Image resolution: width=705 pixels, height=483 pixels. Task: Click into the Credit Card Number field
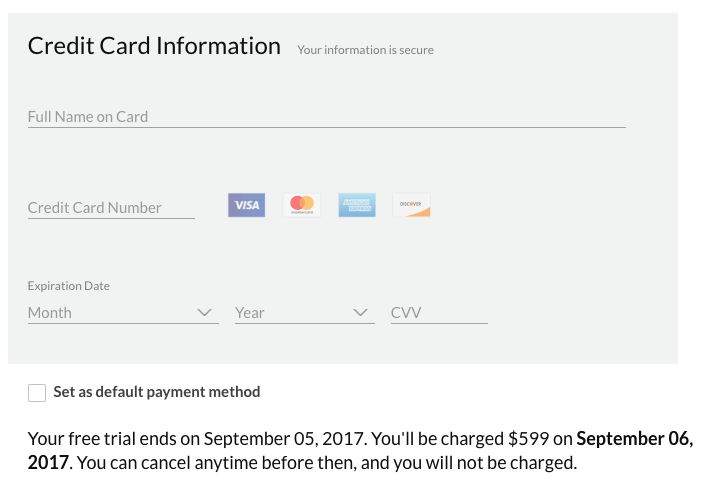[112, 208]
